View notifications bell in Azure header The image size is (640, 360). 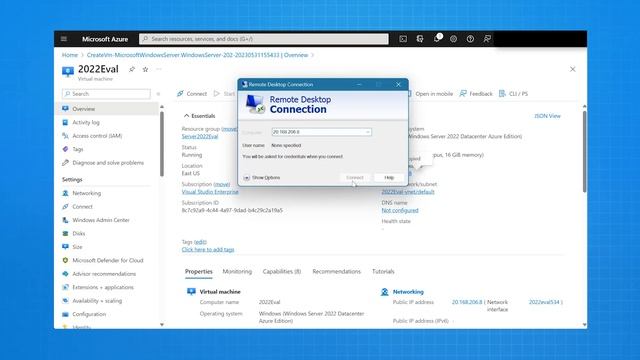pos(437,39)
